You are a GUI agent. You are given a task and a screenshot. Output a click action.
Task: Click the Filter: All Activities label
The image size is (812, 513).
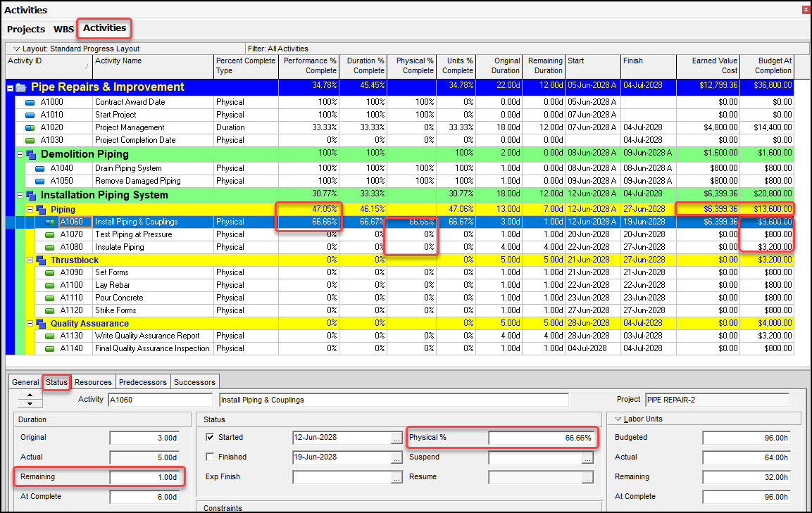(278, 49)
